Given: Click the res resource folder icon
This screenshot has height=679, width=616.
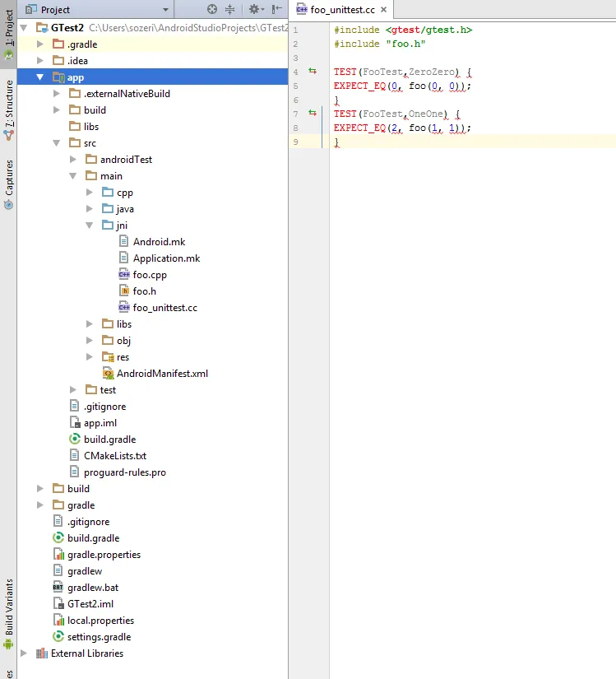Looking at the screenshot, I should 108,356.
